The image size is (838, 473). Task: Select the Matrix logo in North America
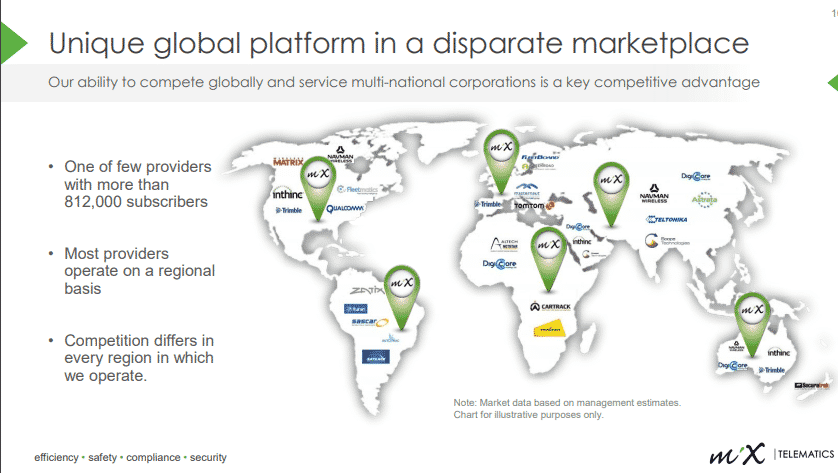[288, 161]
